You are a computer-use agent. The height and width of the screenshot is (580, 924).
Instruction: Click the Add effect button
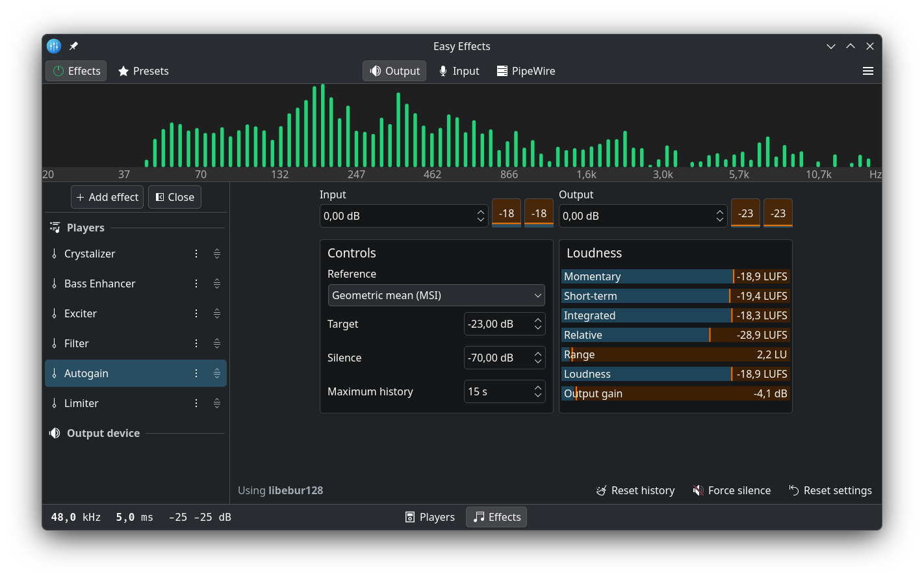pyautogui.click(x=107, y=197)
